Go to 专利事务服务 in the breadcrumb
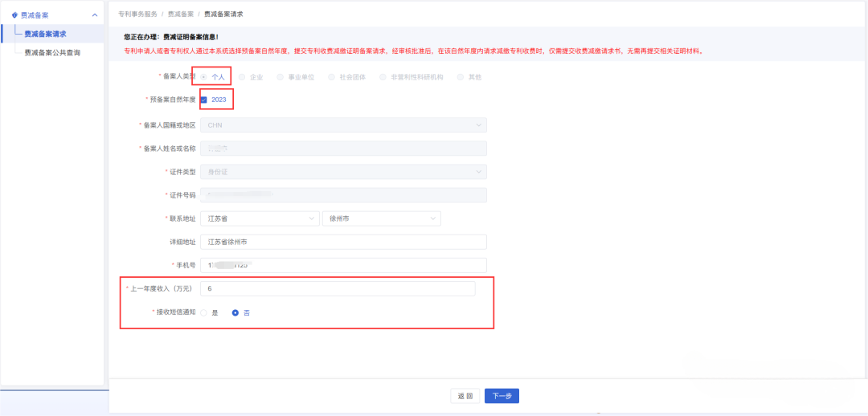Screen dimensions: 868x416 (x=137, y=14)
